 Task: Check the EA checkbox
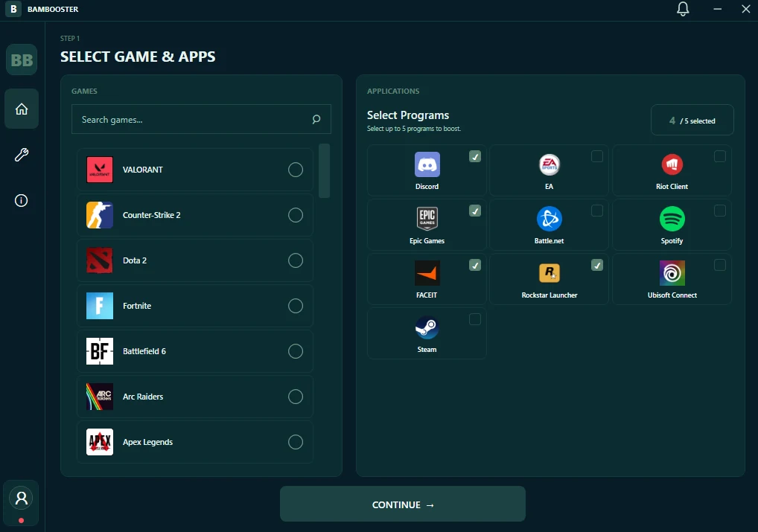(x=597, y=156)
